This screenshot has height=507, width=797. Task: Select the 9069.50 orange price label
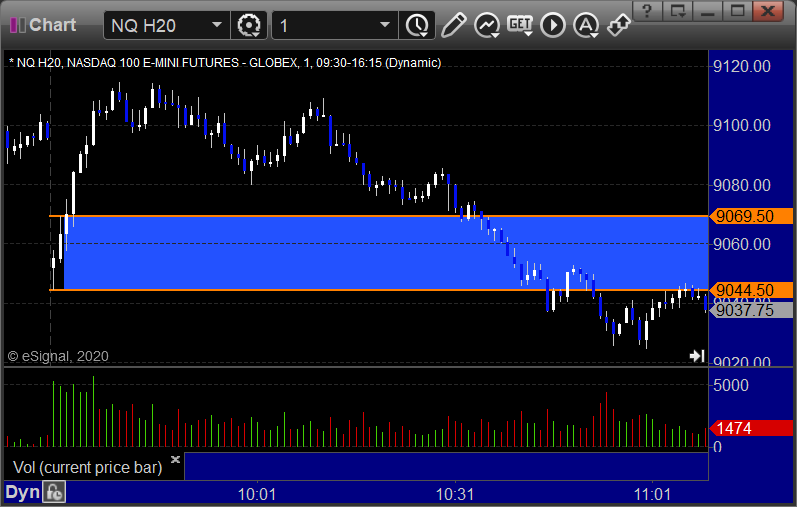[x=751, y=216]
